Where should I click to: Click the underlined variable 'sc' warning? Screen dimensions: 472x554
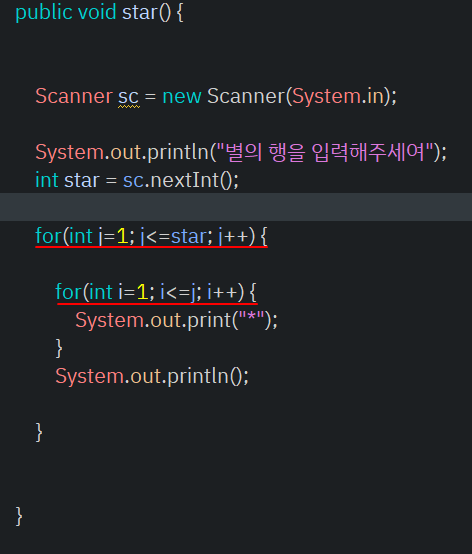point(129,97)
